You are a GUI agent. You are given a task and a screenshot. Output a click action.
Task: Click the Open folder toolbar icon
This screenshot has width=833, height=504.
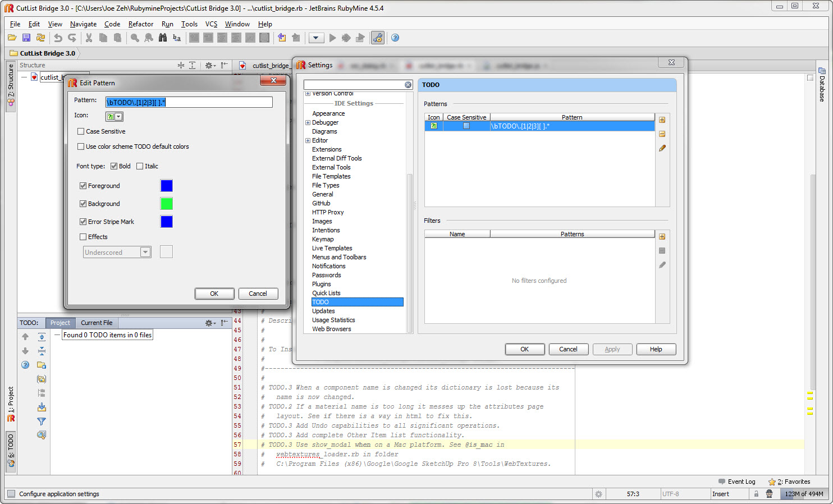pos(12,38)
